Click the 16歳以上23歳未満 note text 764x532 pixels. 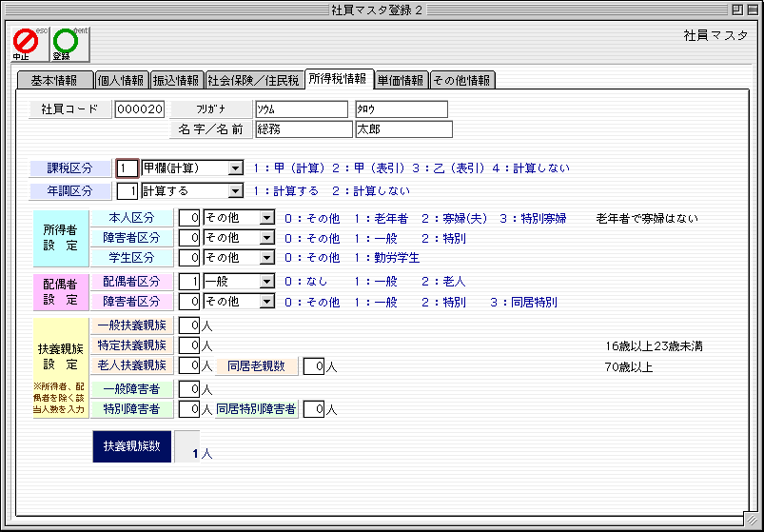pos(654,346)
